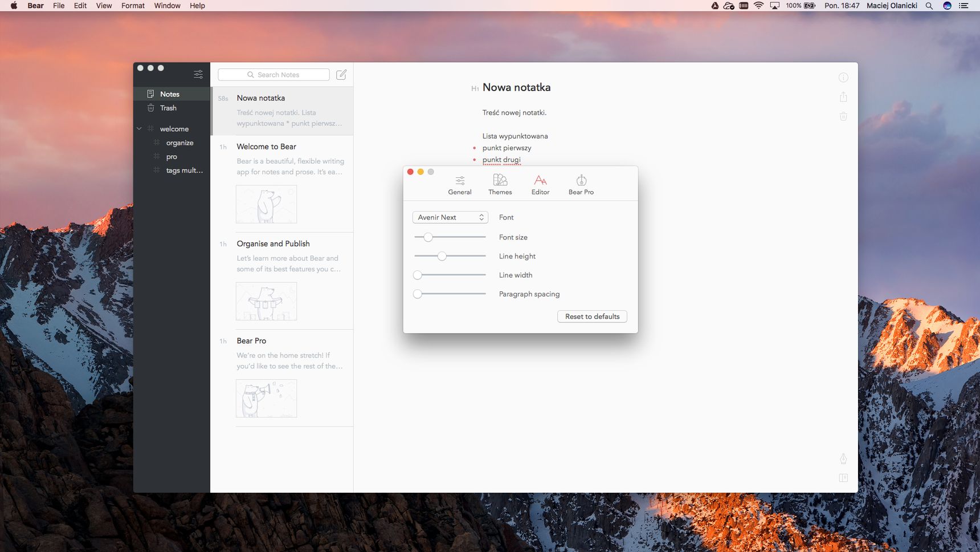Open the Bear Pro note in list
The image size is (980, 552).
(283, 378)
